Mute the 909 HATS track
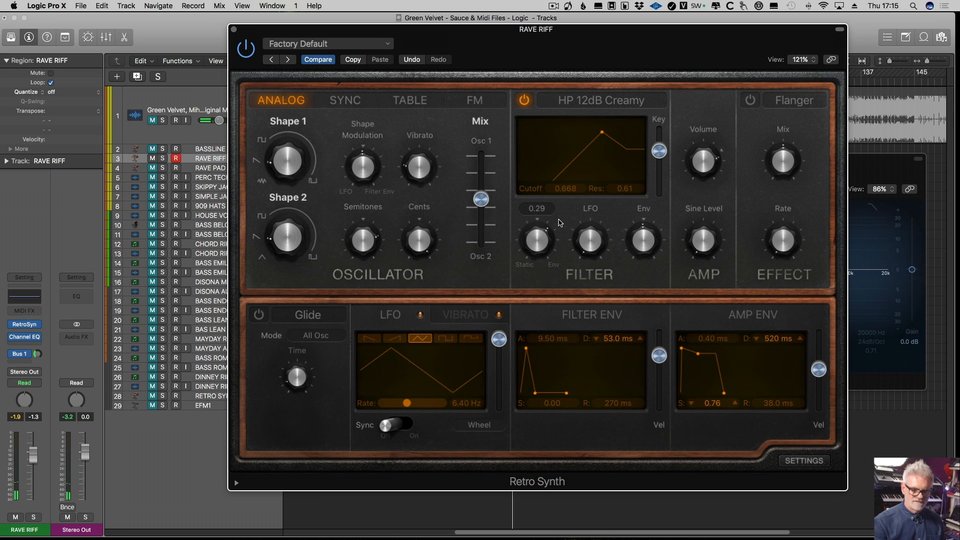The image size is (960, 540). [x=152, y=206]
